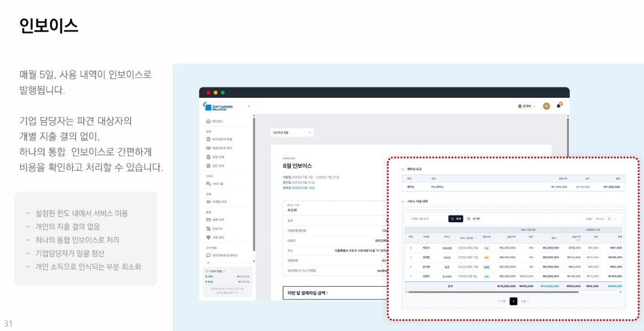Open 구독 관리 diamond icon
The width and height of the screenshot is (644, 331).
click(x=208, y=238)
